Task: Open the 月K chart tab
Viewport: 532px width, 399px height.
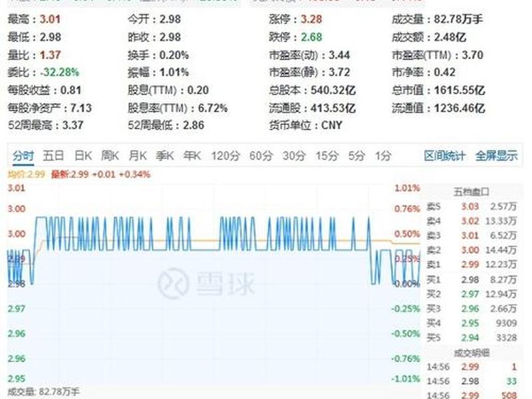Action: [138, 156]
